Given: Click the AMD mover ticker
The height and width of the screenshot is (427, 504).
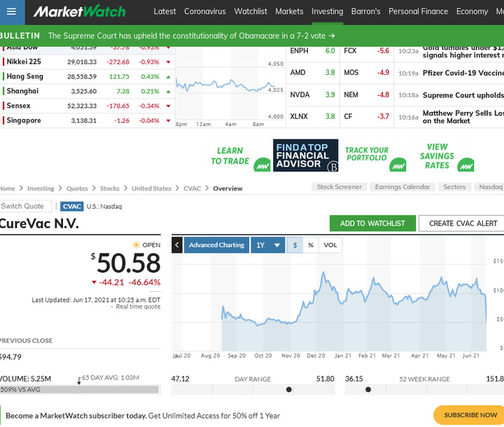Looking at the screenshot, I should coord(297,73).
